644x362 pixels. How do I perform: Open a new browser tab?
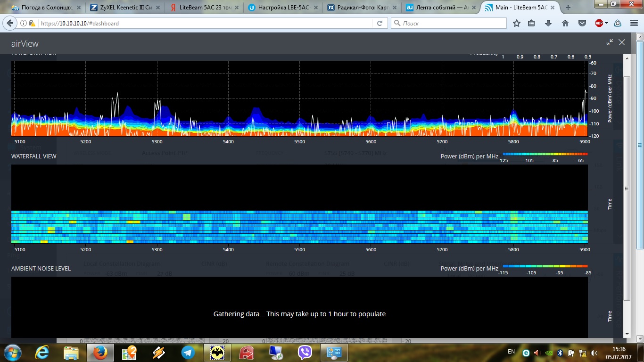click(568, 8)
